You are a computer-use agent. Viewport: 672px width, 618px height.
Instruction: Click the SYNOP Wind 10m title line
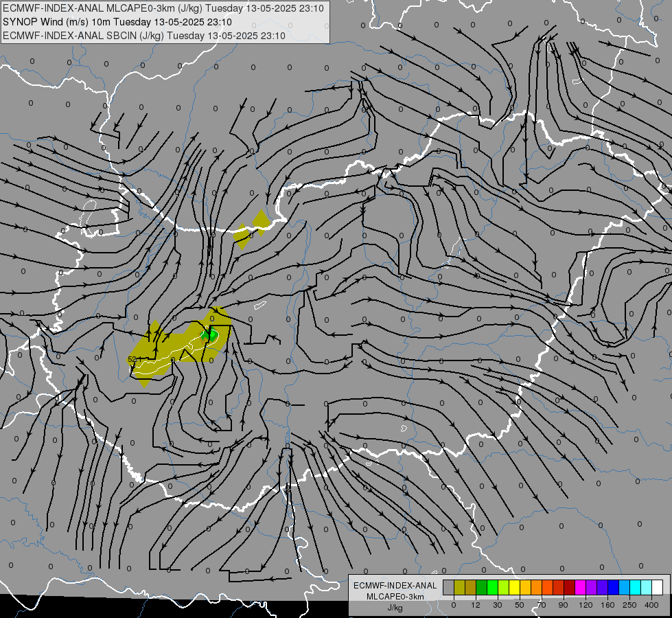click(117, 22)
